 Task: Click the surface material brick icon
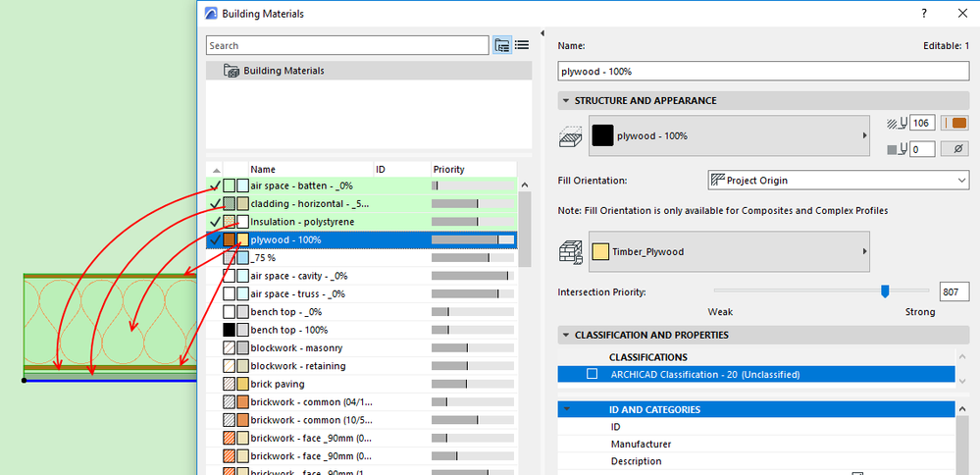pos(570,252)
